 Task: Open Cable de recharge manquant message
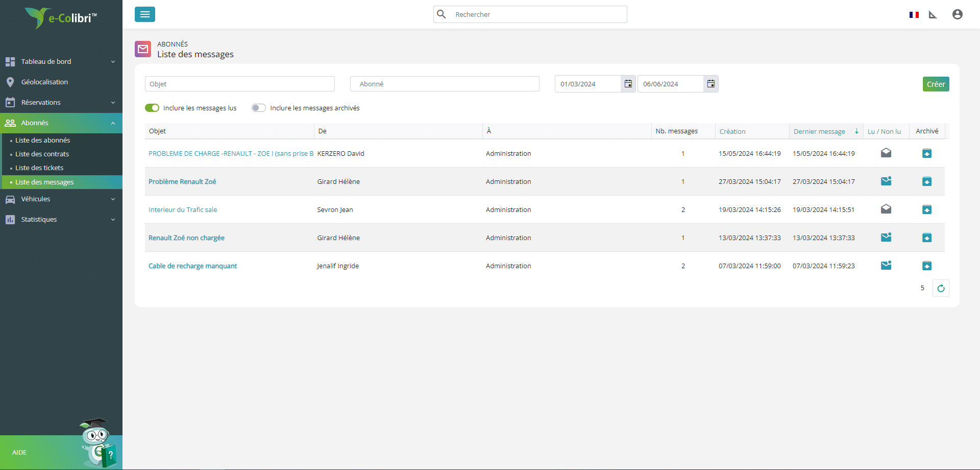pos(192,266)
